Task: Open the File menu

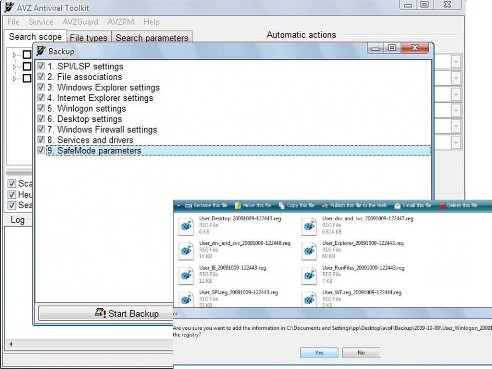Action: coord(13,22)
